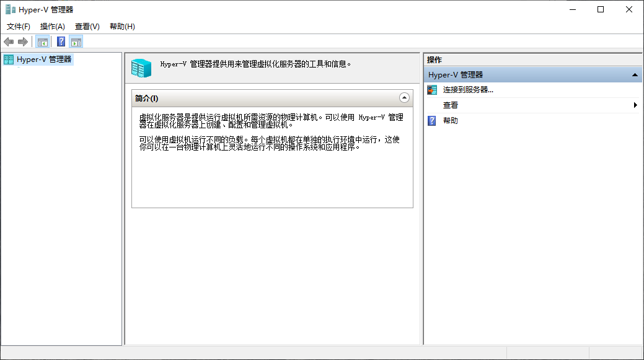The image size is (644, 360).
Task: Open the 文件(F) menu
Action: click(18, 27)
